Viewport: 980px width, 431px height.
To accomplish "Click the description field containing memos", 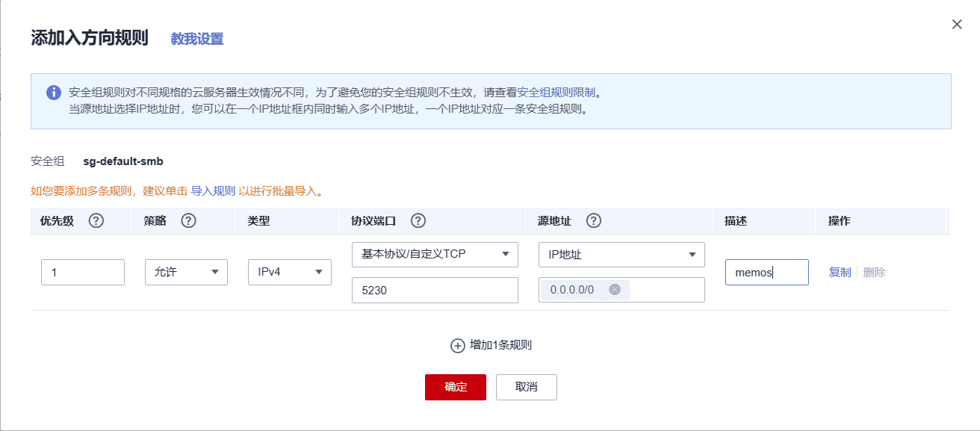I will (x=766, y=272).
